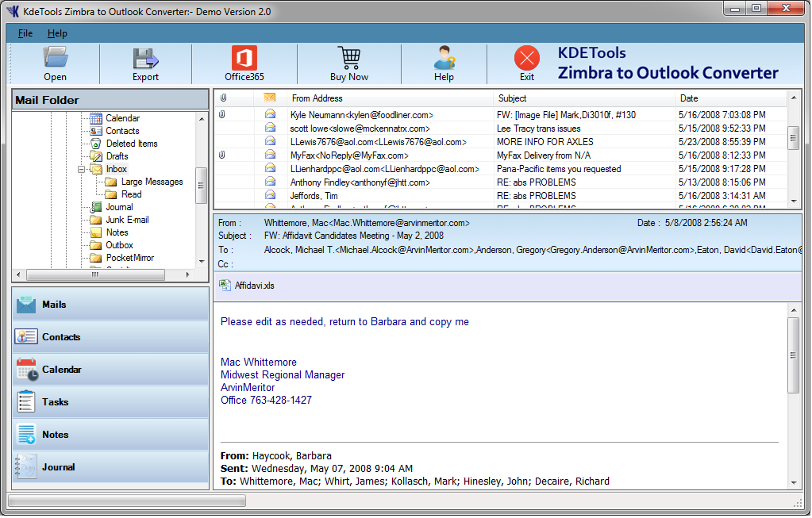Image resolution: width=812 pixels, height=518 pixels.
Task: Switch to the Calendar pane button
Action: (x=110, y=370)
